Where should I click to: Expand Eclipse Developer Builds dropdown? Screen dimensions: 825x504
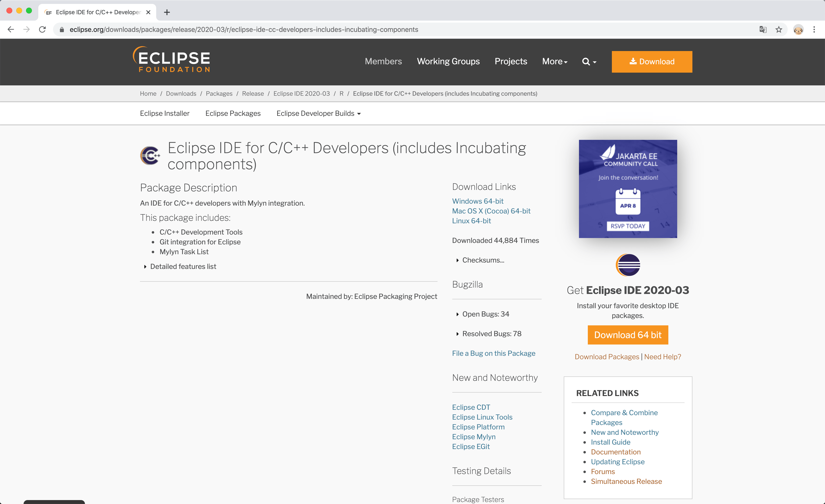point(318,113)
